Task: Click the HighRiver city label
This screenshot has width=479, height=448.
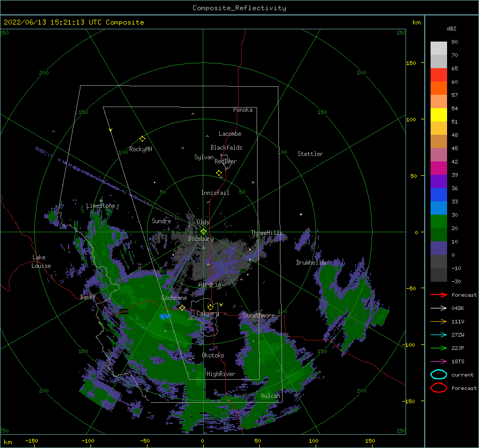Action: 221,374
